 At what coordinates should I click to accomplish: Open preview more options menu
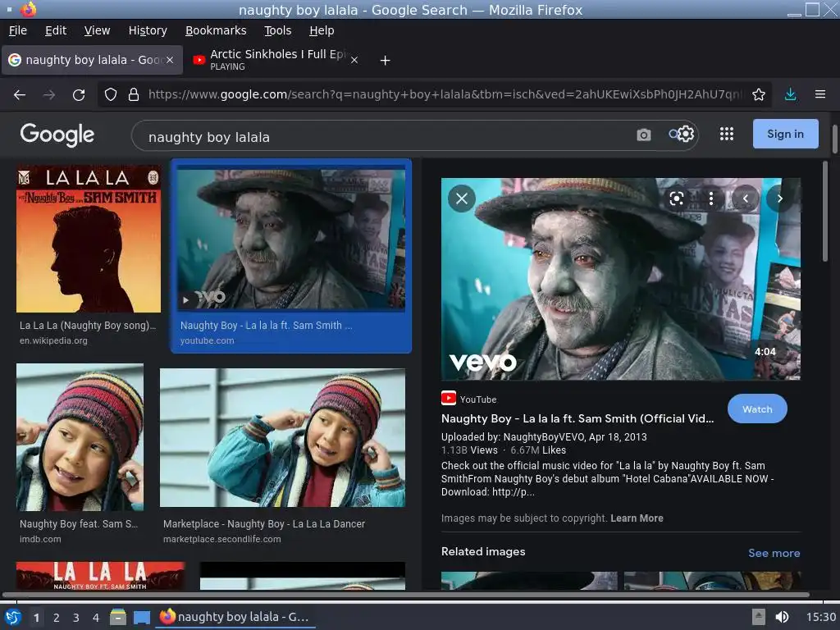[x=711, y=199]
